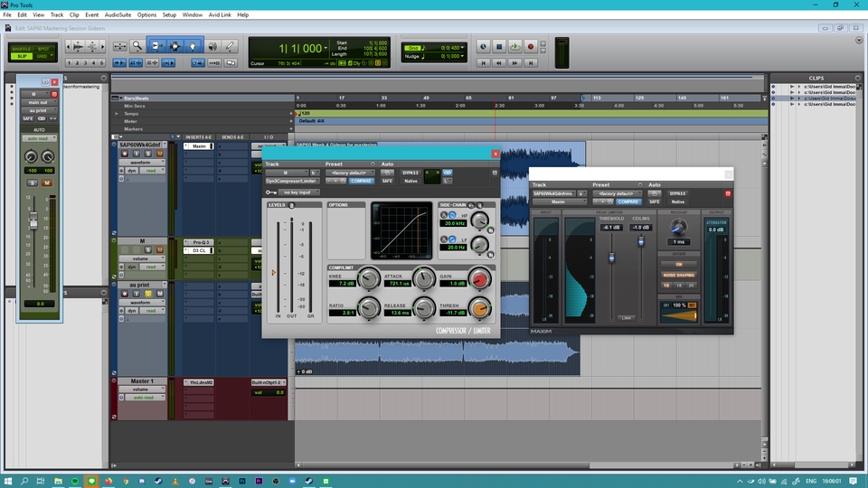The width and height of the screenshot is (868, 488).
Task: Click the Fast Forward transport button
Action: 514,63
